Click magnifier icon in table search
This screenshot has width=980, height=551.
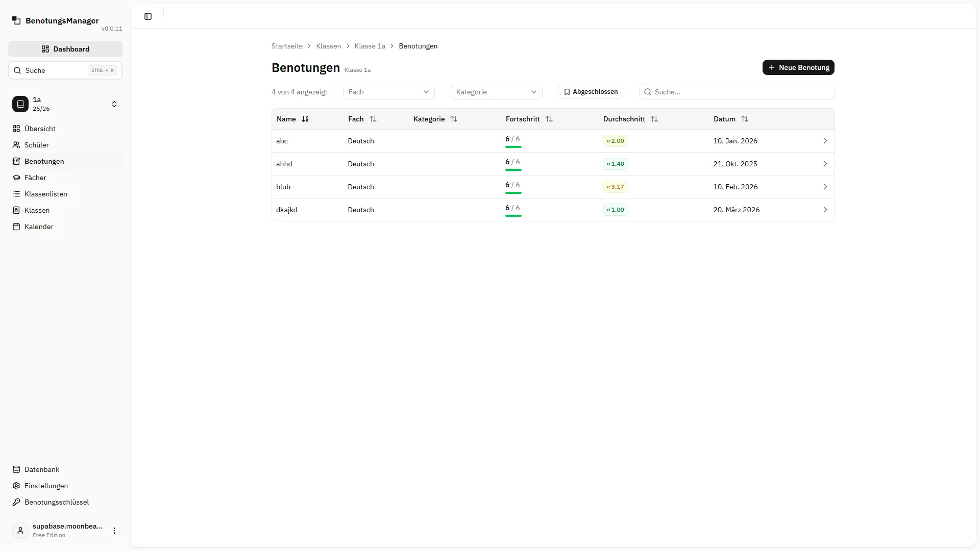click(x=648, y=92)
